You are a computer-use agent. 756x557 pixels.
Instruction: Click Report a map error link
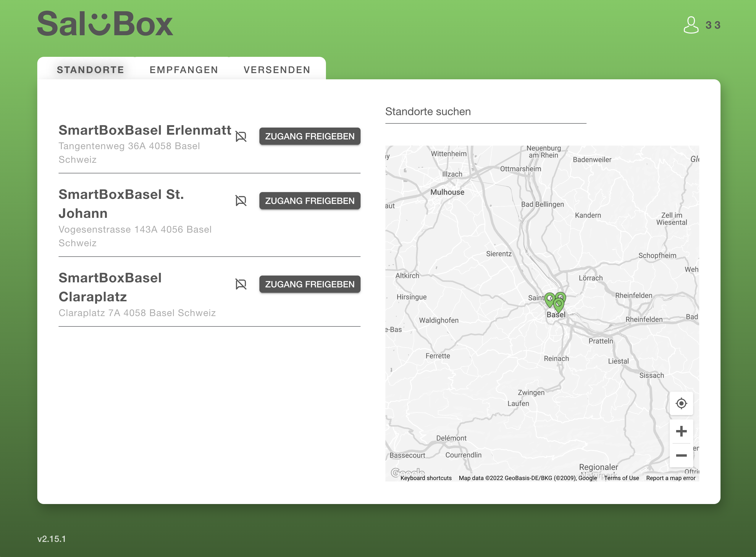point(671,478)
